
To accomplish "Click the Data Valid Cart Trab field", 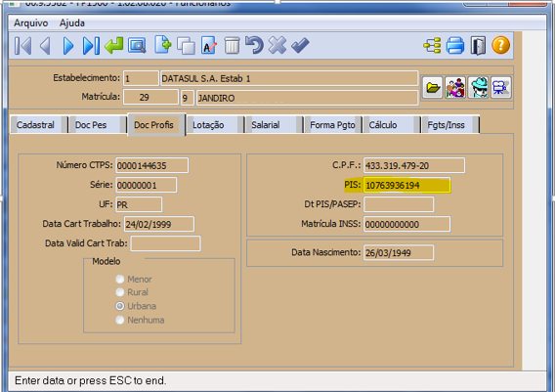I will 166,243.
